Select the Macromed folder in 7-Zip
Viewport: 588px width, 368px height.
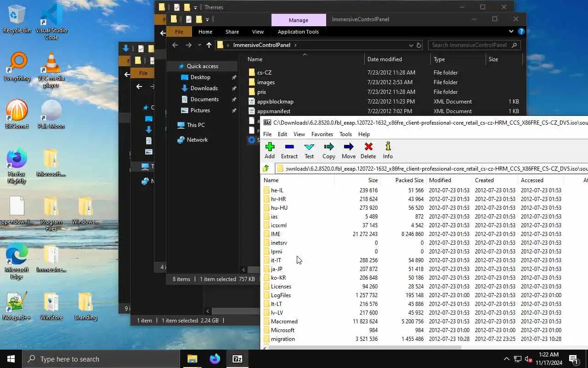(x=284, y=322)
